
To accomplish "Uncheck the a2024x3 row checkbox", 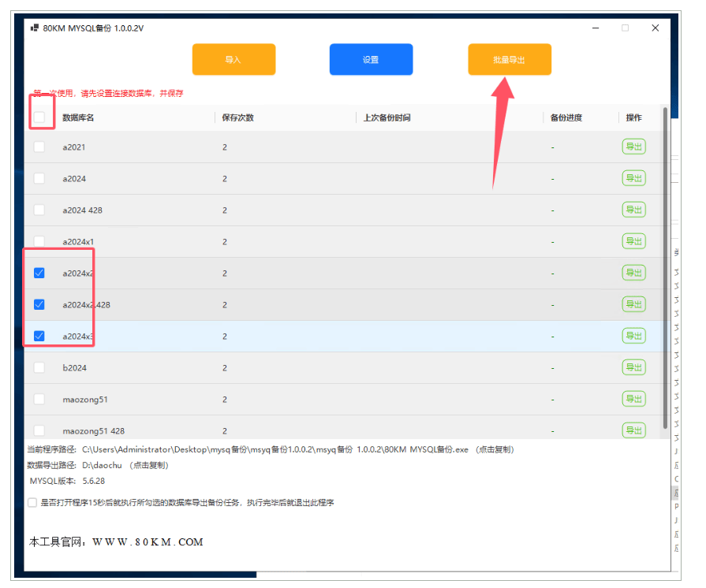I will pyautogui.click(x=39, y=336).
